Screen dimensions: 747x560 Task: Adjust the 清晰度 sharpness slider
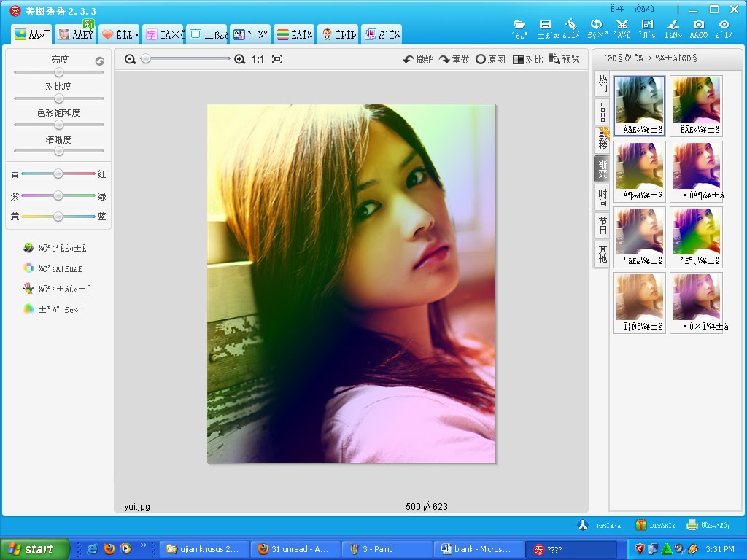(x=58, y=150)
